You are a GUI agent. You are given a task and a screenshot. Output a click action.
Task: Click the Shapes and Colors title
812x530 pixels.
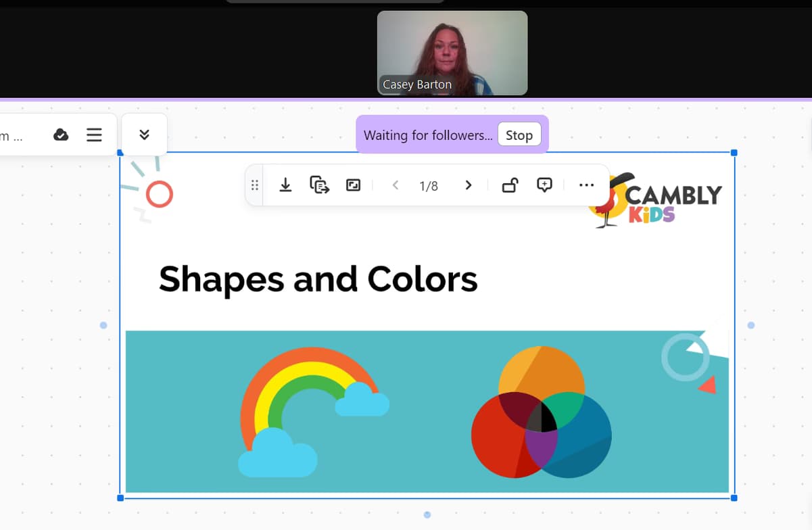click(318, 279)
